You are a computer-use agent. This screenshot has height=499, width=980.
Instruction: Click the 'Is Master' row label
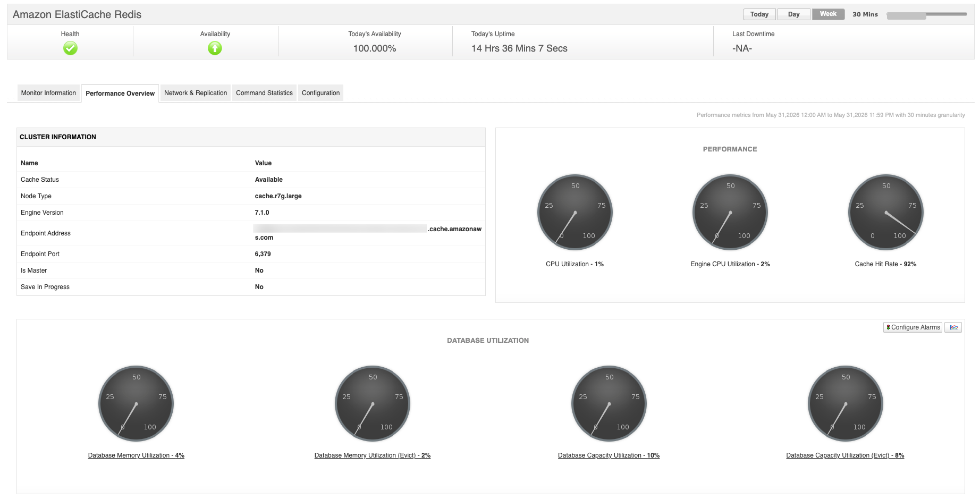pyautogui.click(x=33, y=270)
